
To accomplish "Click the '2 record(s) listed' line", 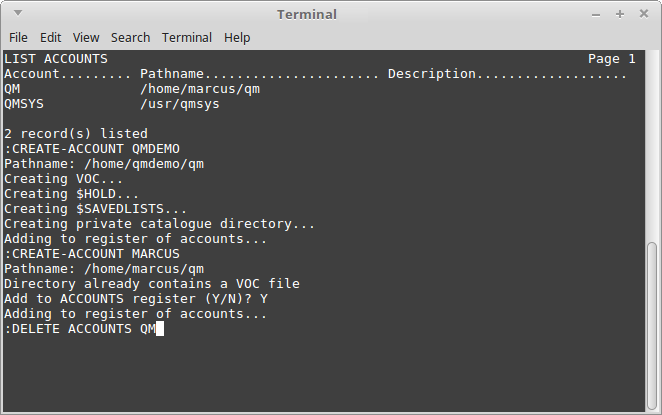I will (x=76, y=134).
